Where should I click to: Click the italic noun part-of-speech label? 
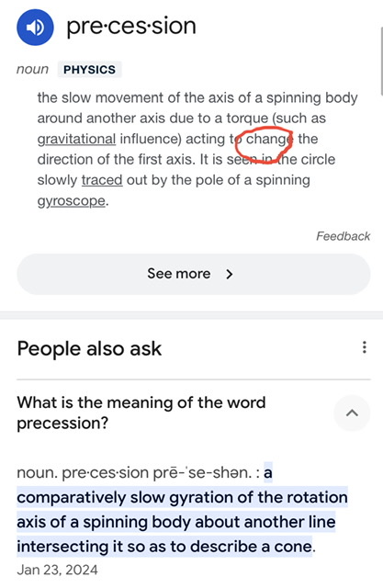point(32,70)
